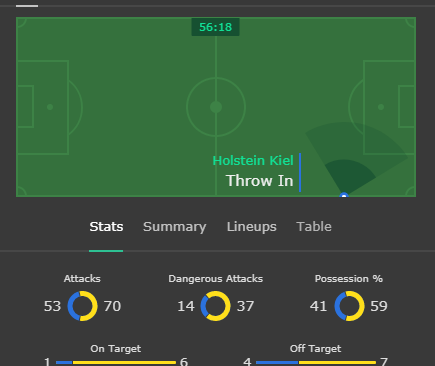
Task: Click the Dangerous Attacks donut chart
Action: (215, 306)
